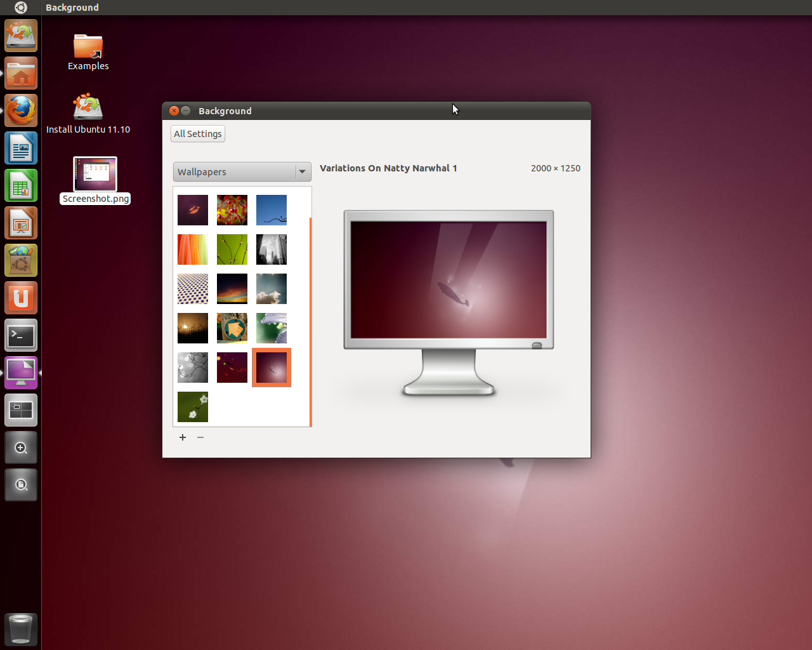Open the Dash home Ubuntu logo

click(20, 8)
